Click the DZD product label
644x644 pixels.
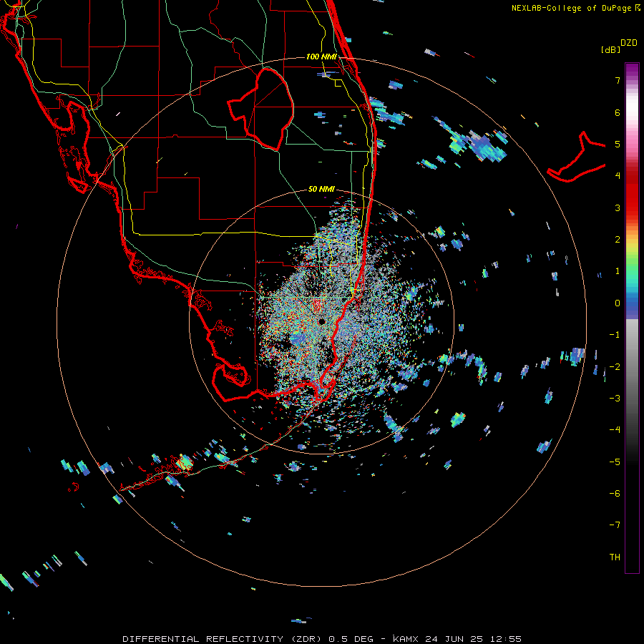(629, 43)
